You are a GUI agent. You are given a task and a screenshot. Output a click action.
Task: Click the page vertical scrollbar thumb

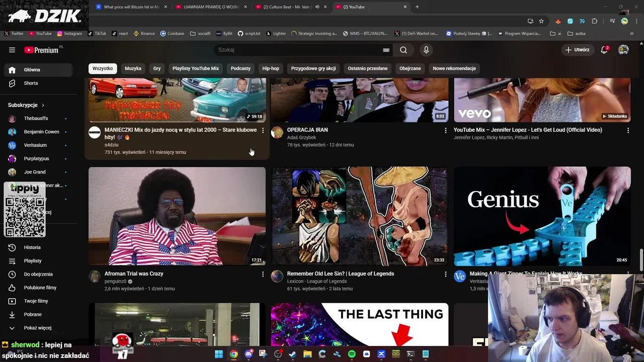click(x=641, y=260)
